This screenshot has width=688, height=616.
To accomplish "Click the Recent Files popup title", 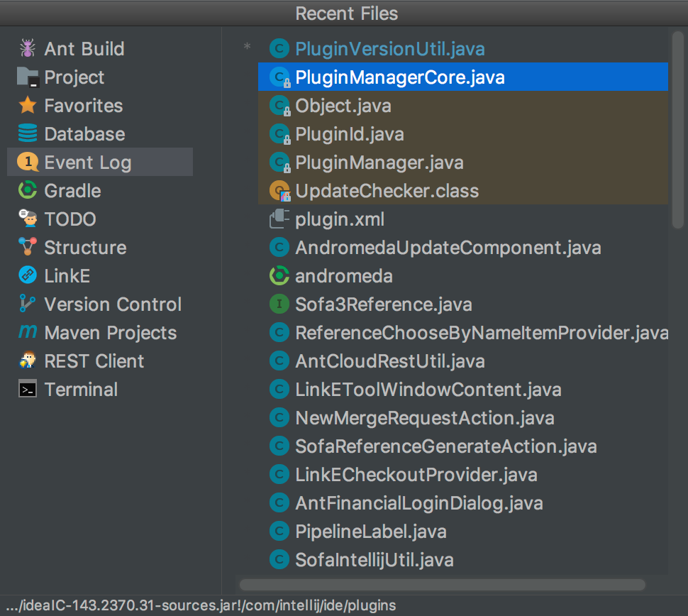I will coord(347,13).
